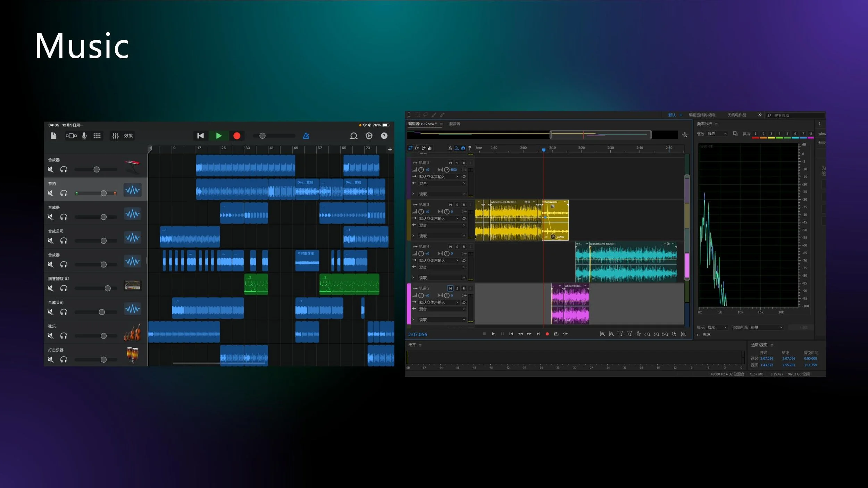This screenshot has width=868, height=488.
Task: Click the Audition metronome toggle icon
Action: click(x=450, y=148)
